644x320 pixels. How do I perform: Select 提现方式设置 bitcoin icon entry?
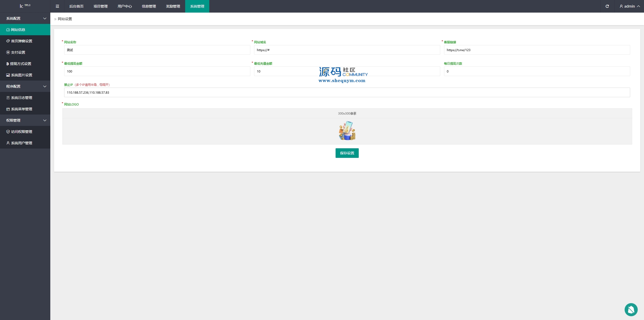pyautogui.click(x=8, y=64)
